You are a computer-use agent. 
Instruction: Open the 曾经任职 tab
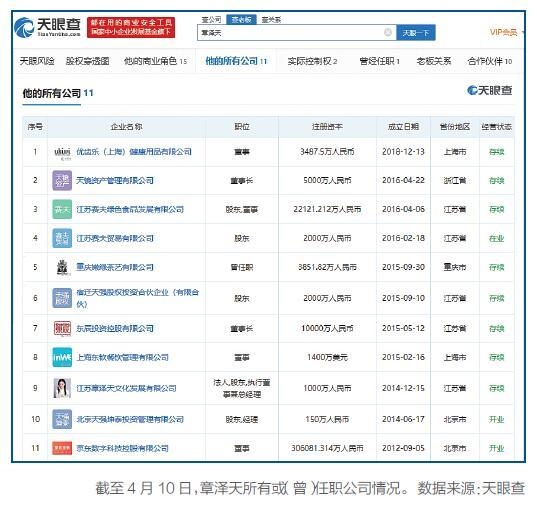379,61
